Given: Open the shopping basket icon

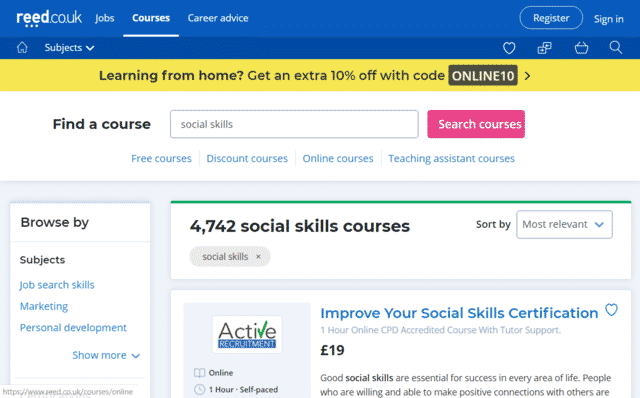Looking at the screenshot, I should pos(581,48).
